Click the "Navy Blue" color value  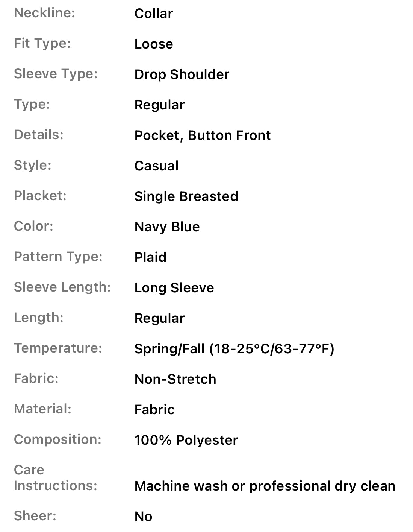(167, 227)
